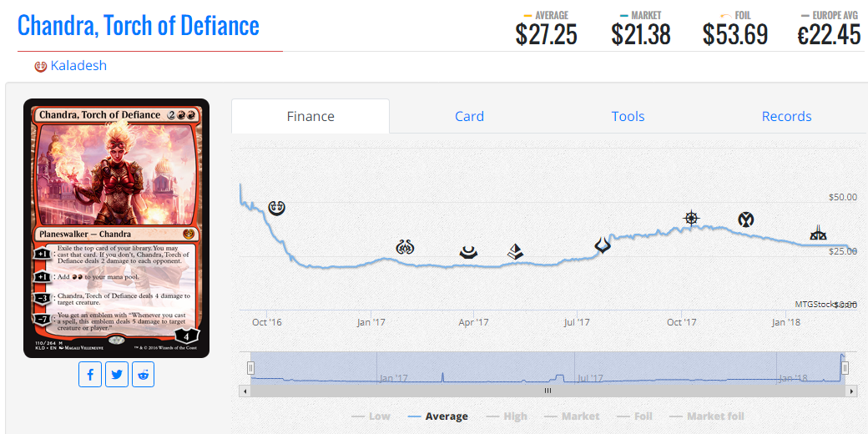Grab the left range navigator handle

[x=250, y=367]
